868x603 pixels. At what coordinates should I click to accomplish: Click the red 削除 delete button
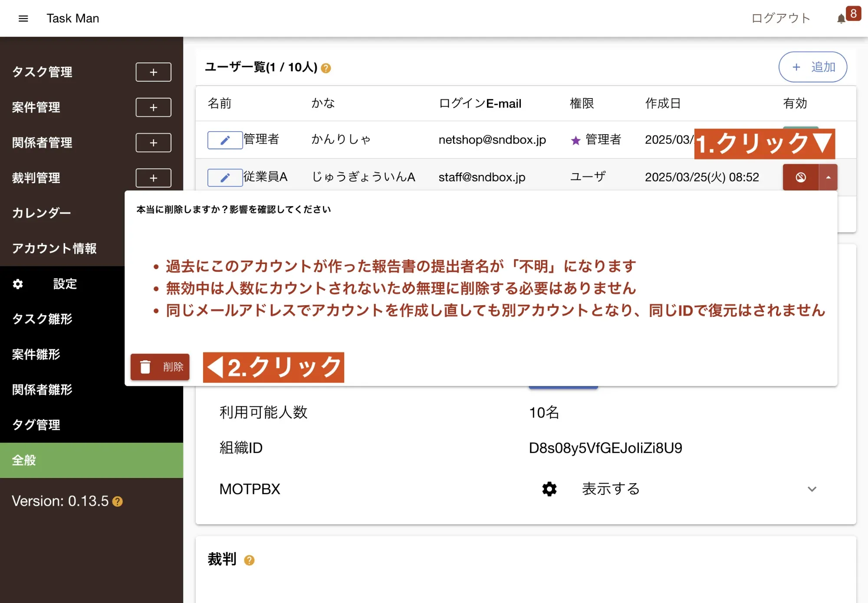(160, 367)
